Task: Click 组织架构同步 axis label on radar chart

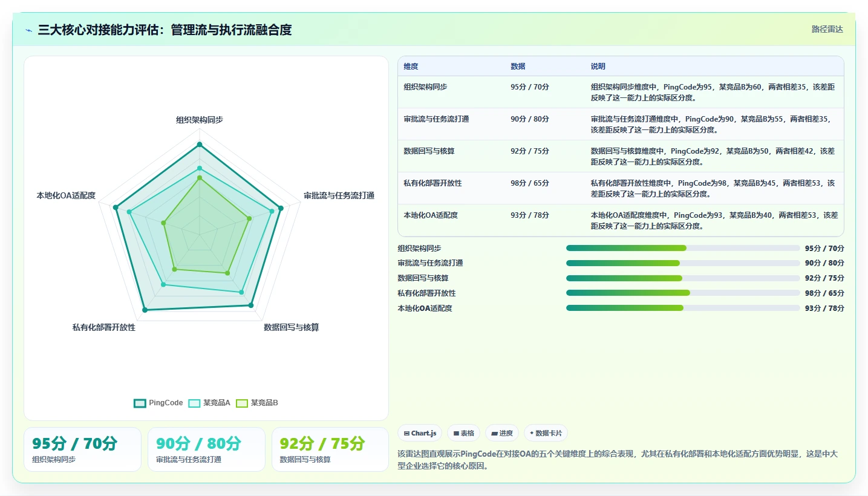Action: coord(200,120)
